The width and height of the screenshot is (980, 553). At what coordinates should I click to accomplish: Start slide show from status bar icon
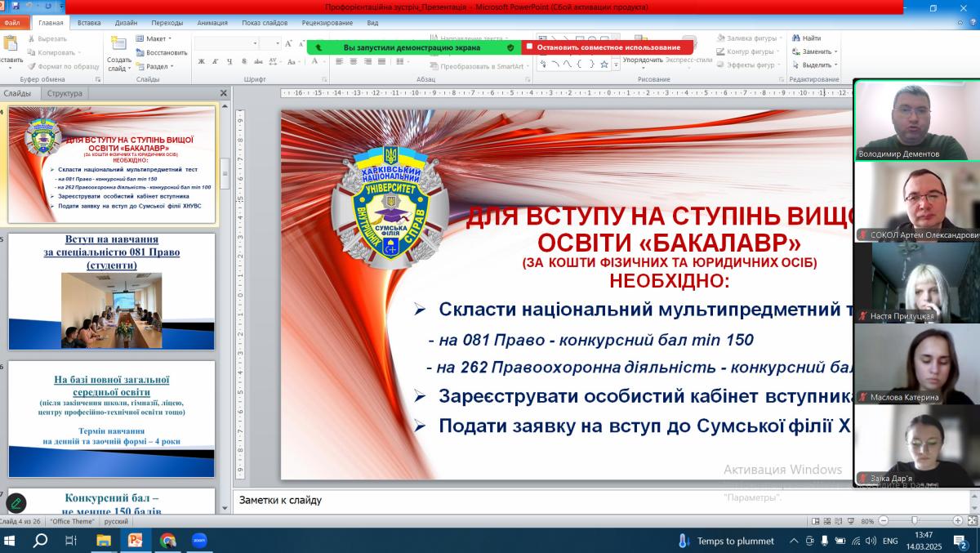[849, 520]
